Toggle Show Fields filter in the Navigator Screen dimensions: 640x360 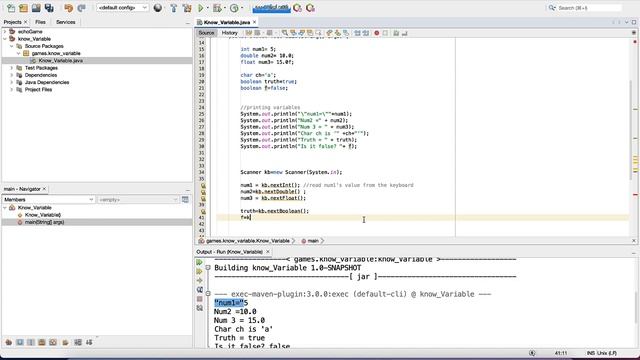click(20, 342)
